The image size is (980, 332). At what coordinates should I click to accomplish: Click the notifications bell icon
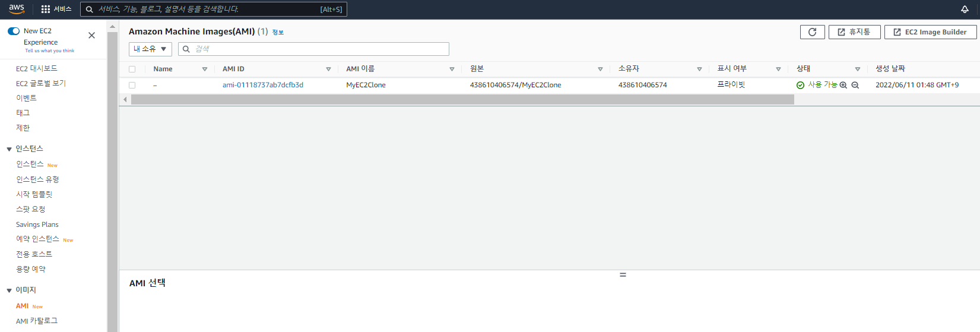click(x=965, y=9)
